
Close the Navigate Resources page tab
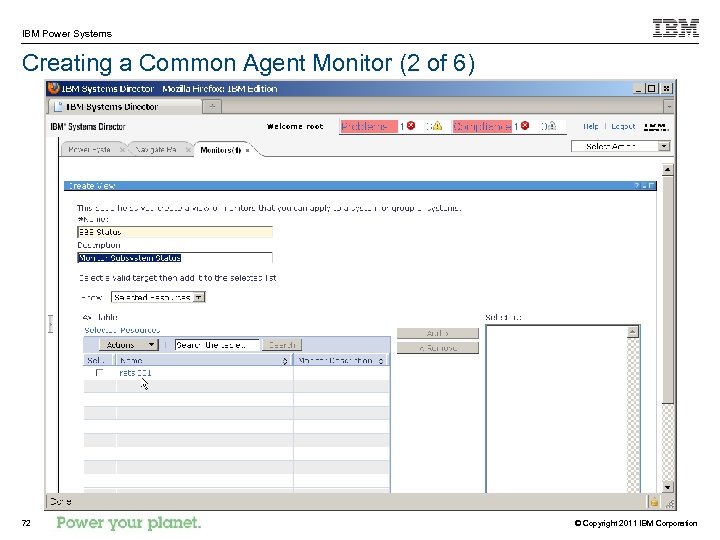click(188, 150)
